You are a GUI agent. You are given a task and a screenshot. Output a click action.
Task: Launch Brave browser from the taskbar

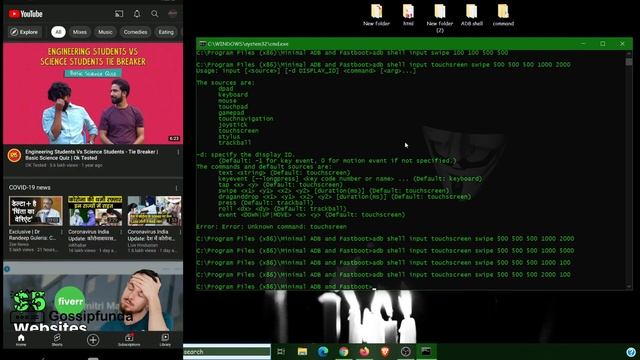[x=385, y=351]
